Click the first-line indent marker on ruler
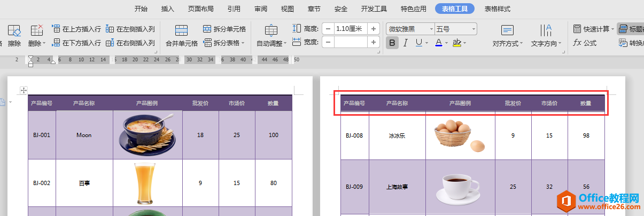Viewport: 644px width, 216px height. (x=30, y=58)
